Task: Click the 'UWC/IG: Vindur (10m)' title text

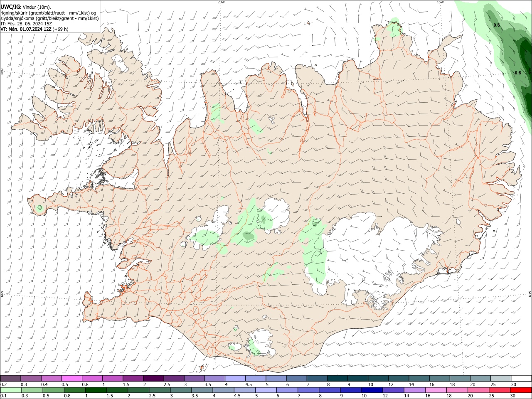Action: pyautogui.click(x=25, y=7)
